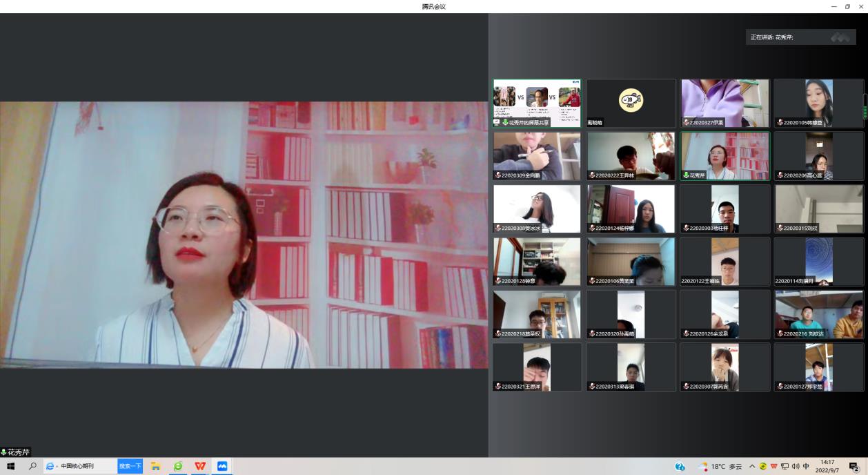This screenshot has width=868, height=475.
Task: Select 花秀芹的屏幕共享 thumbnail
Action: click(537, 103)
